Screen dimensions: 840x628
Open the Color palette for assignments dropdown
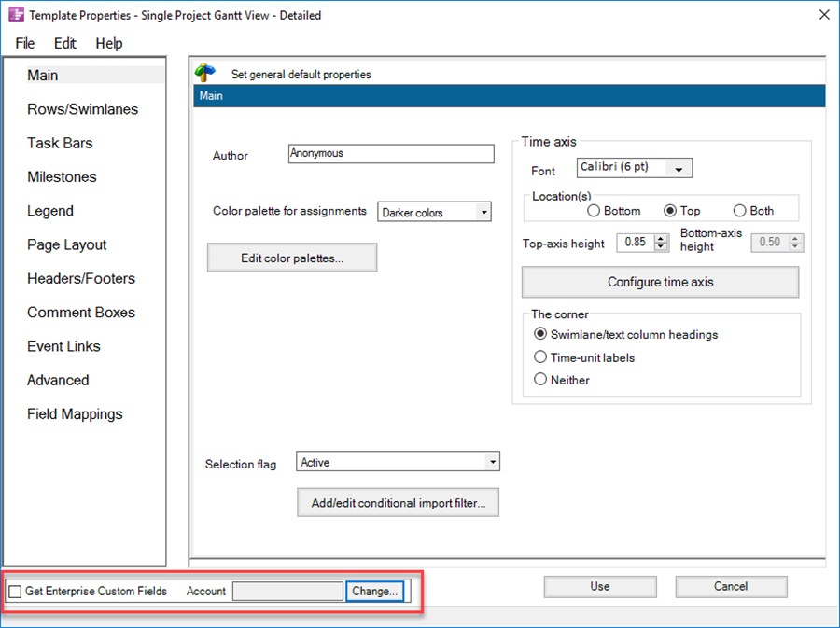click(483, 213)
